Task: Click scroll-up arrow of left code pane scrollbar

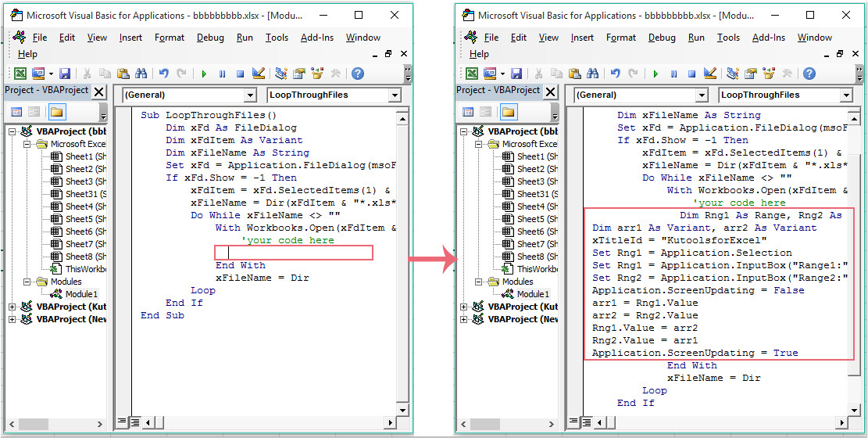Action: click(x=402, y=118)
